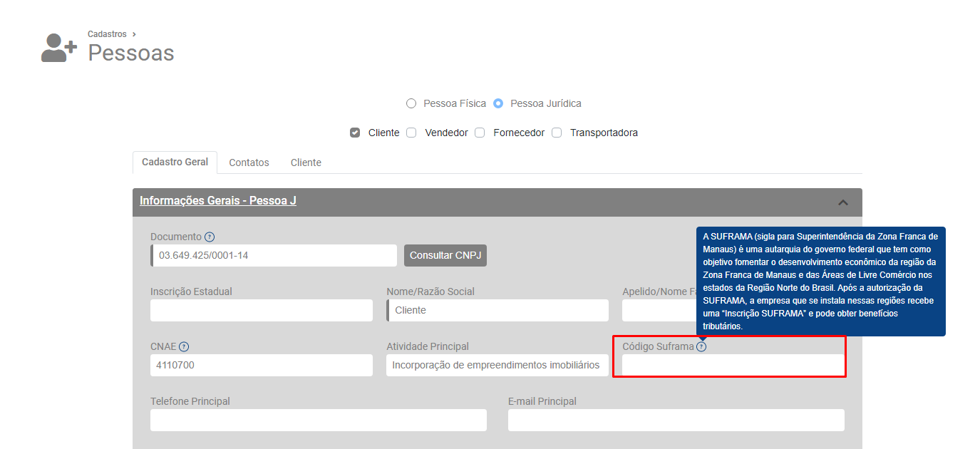Viewport: 980px width, 449px height.
Task: Focus the CNAE field
Action: [262, 365]
